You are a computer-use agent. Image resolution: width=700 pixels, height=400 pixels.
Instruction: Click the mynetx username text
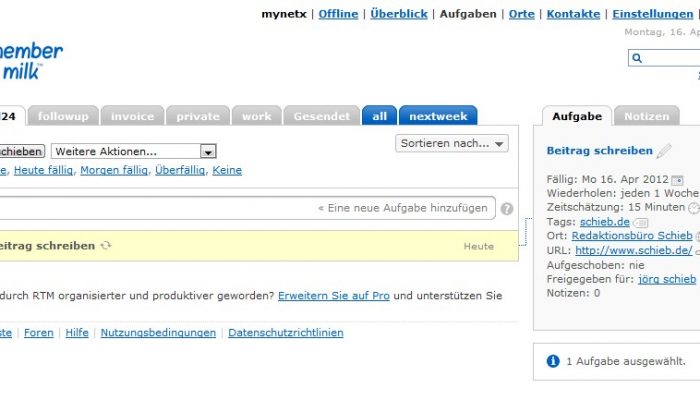click(284, 14)
